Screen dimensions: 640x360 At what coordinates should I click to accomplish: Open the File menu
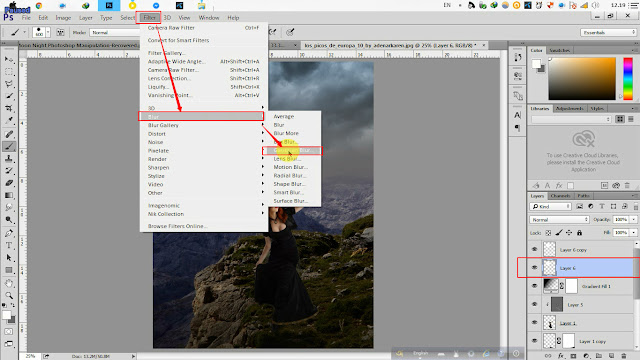pyautogui.click(x=26, y=18)
